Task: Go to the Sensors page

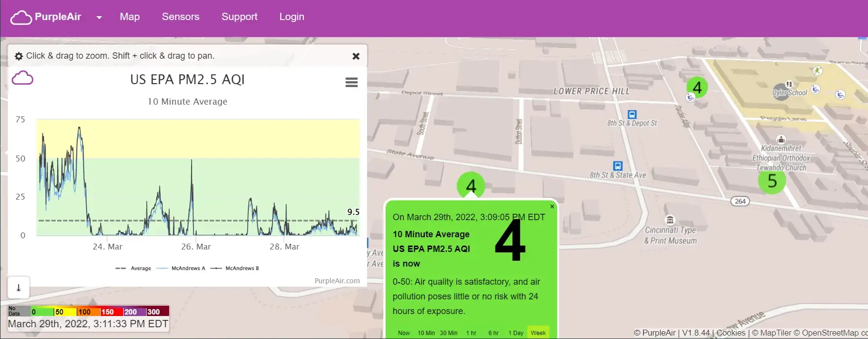Action: click(x=180, y=17)
